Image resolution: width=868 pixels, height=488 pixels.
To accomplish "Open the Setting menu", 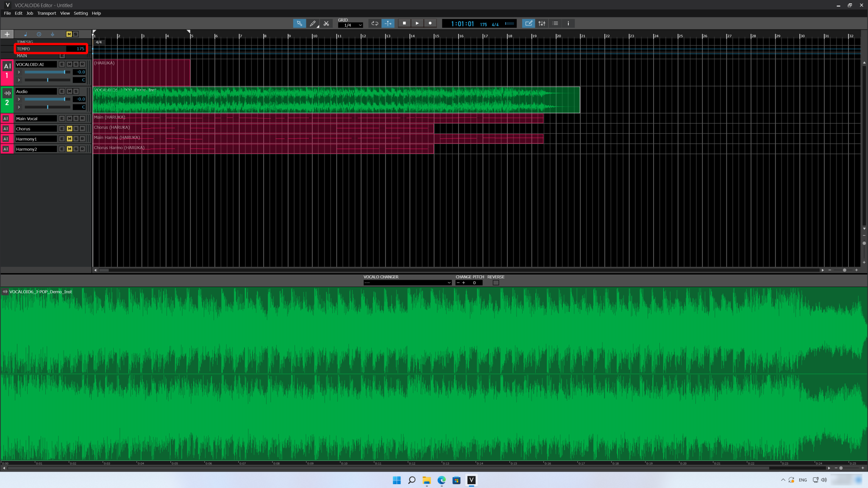I will [x=80, y=13].
